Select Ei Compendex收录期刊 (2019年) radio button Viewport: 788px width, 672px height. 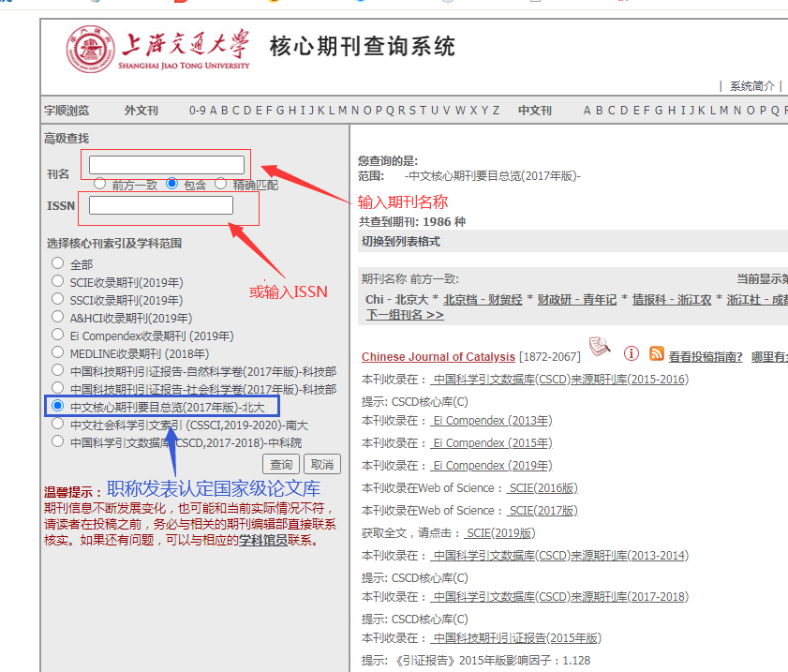point(58,335)
